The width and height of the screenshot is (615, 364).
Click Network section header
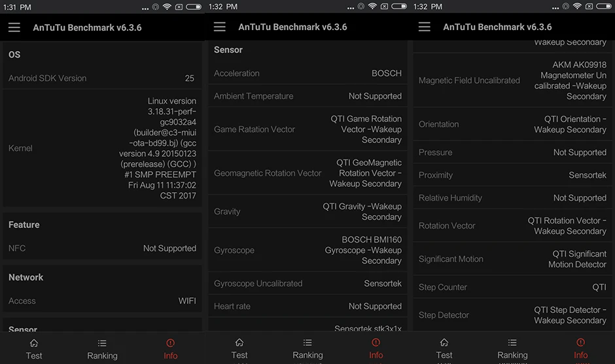click(26, 277)
